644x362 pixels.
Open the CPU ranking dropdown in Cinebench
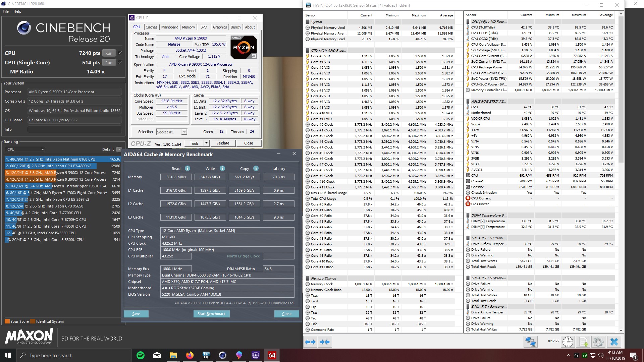(x=25, y=149)
